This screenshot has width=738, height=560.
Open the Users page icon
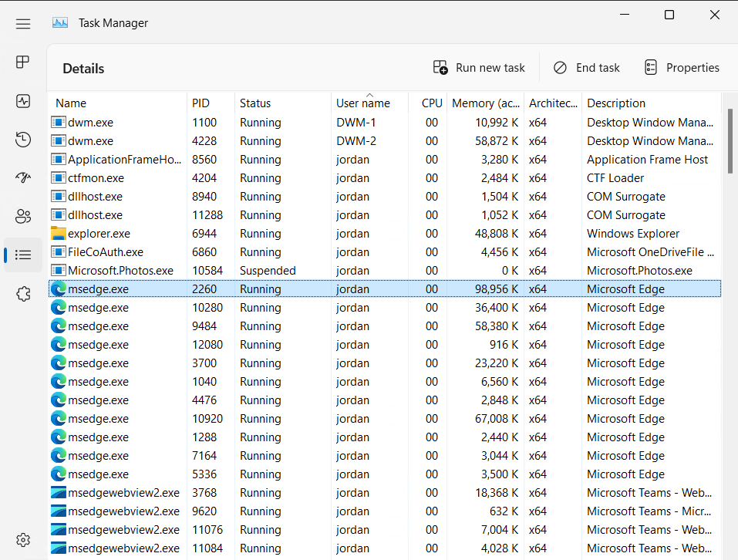[23, 217]
